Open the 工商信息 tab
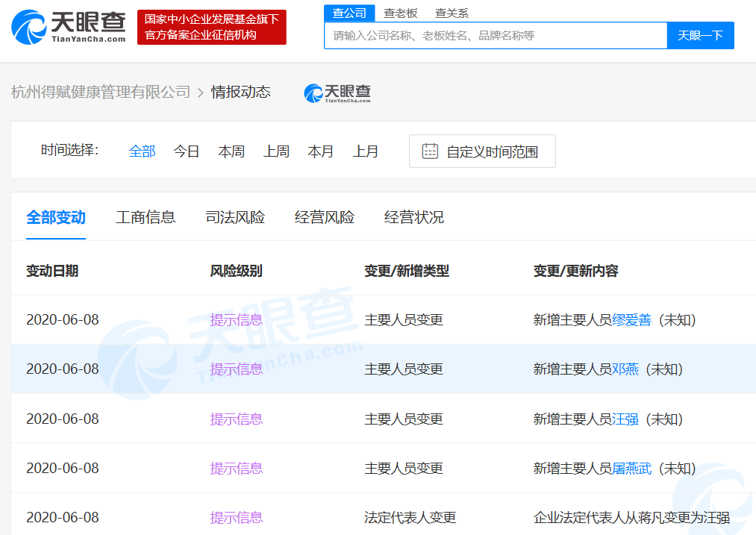 (146, 217)
